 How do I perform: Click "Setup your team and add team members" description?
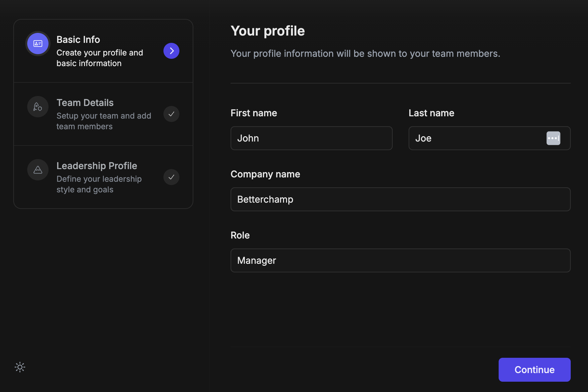point(104,121)
